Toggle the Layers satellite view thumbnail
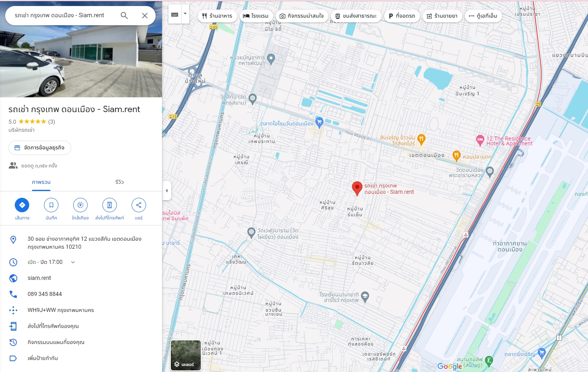This screenshot has height=372, width=588. pos(186,355)
